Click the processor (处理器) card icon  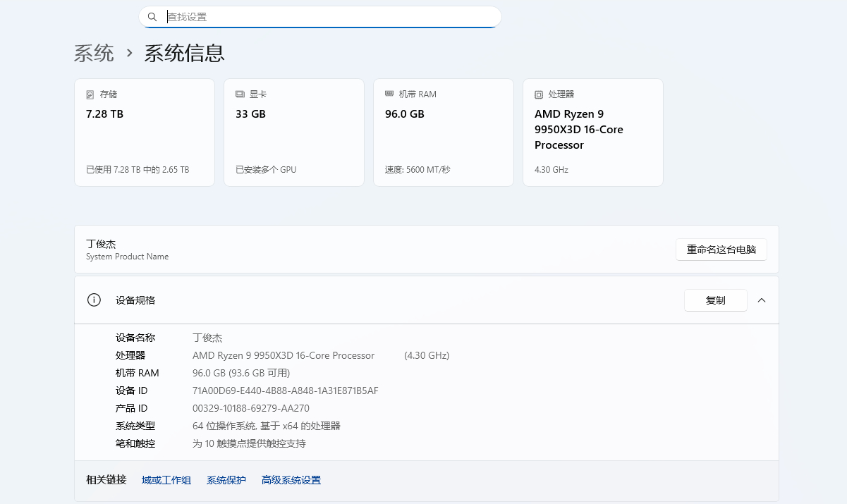[x=537, y=94]
